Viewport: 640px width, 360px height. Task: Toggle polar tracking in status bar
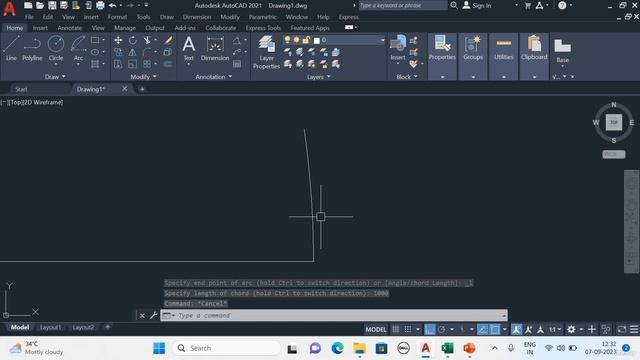[x=441, y=329]
